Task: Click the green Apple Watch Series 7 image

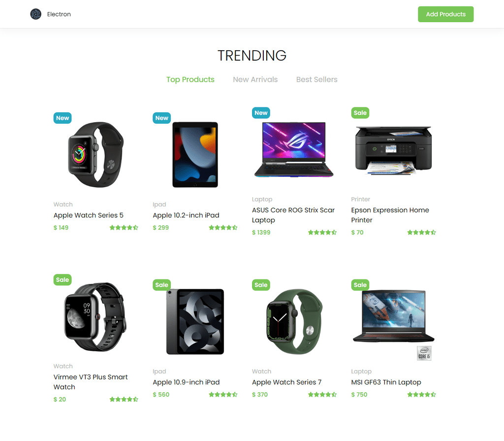Action: tap(294, 322)
